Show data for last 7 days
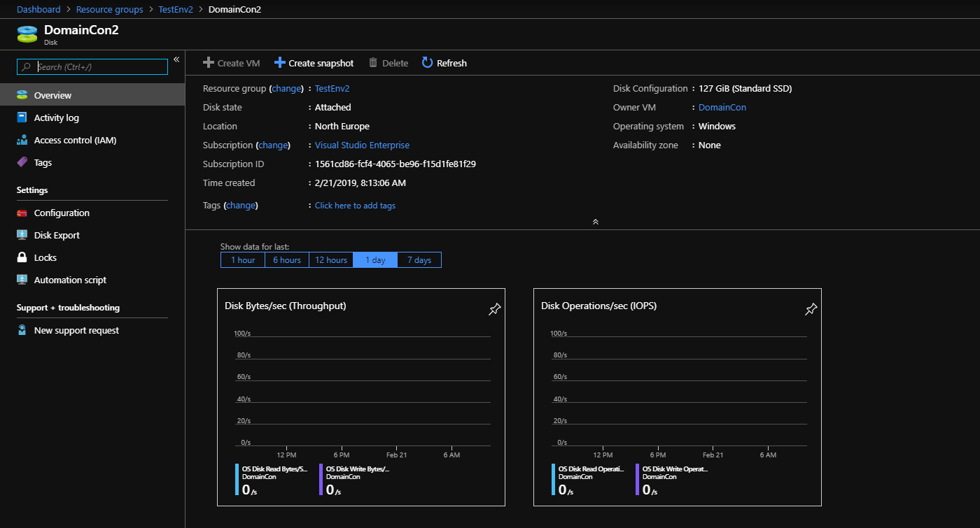The image size is (980, 528). click(419, 260)
